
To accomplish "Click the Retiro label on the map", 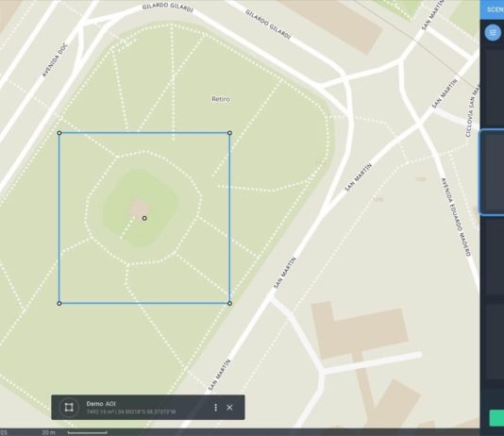I will (x=221, y=99).
